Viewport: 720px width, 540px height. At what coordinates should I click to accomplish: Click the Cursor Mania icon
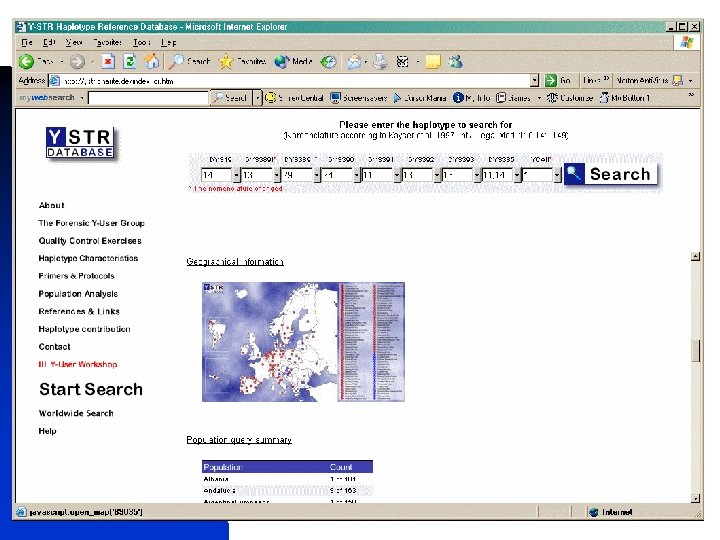398,97
